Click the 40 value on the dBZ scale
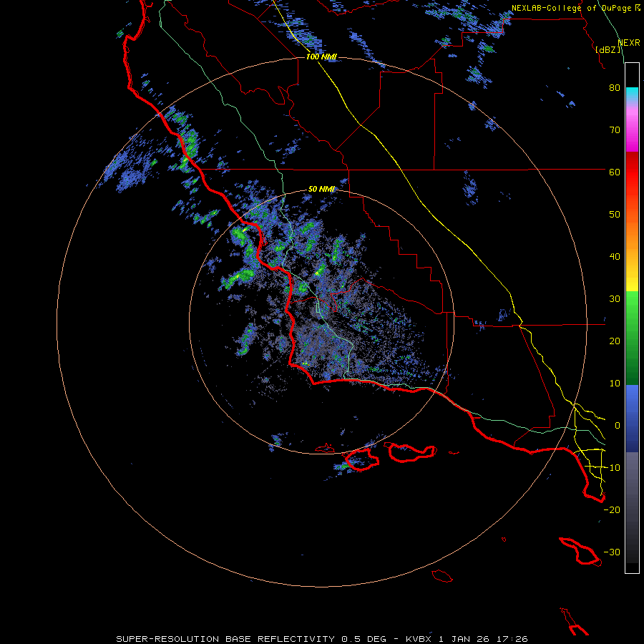The height and width of the screenshot is (644, 644). pyautogui.click(x=615, y=257)
